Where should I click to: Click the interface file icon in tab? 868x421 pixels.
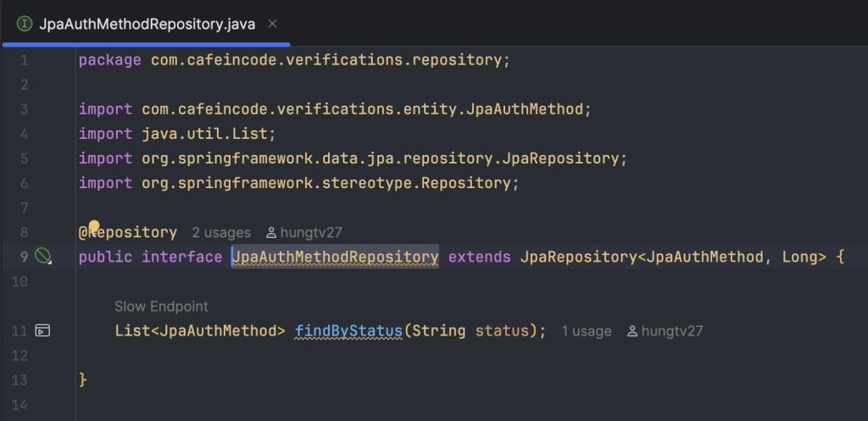(25, 25)
